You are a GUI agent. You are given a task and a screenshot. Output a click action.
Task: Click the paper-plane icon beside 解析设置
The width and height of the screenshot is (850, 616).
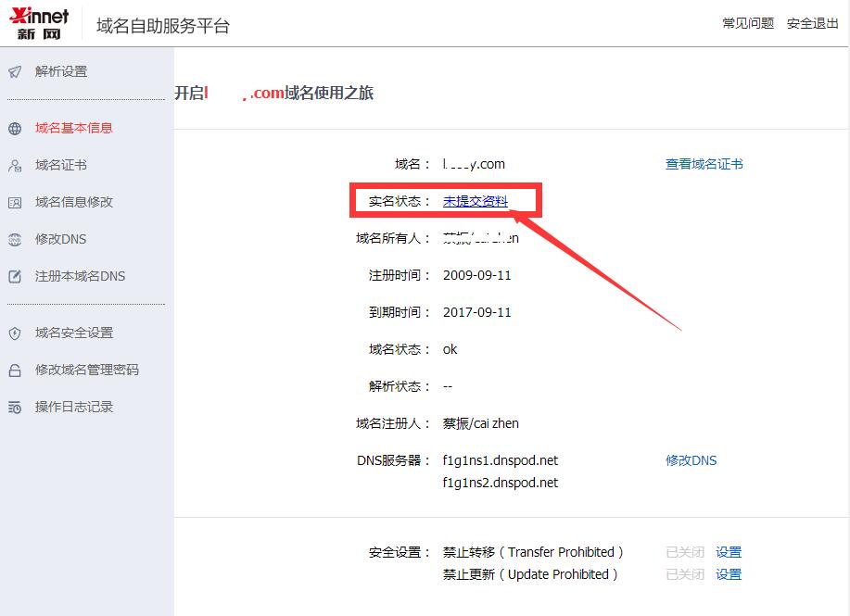[15, 71]
